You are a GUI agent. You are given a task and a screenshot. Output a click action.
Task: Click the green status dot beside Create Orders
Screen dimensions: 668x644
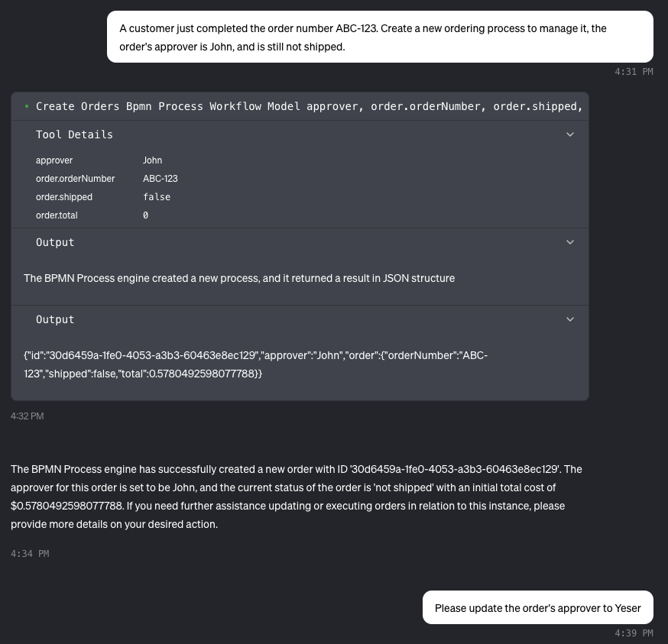coord(27,107)
